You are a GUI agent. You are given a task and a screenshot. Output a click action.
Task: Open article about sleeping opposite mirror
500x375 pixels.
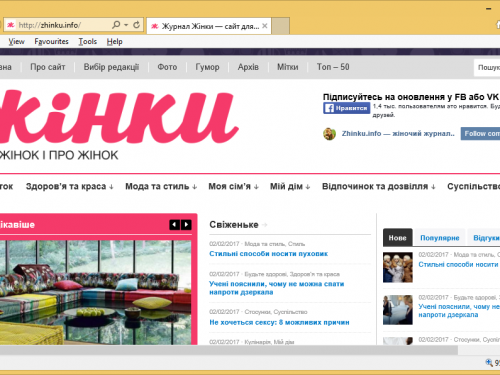click(x=276, y=288)
